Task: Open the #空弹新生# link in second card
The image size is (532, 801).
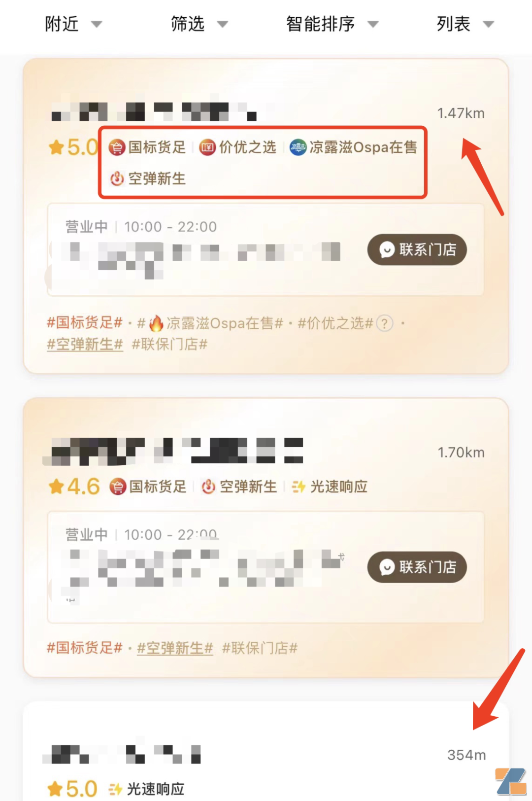Action: tap(175, 648)
